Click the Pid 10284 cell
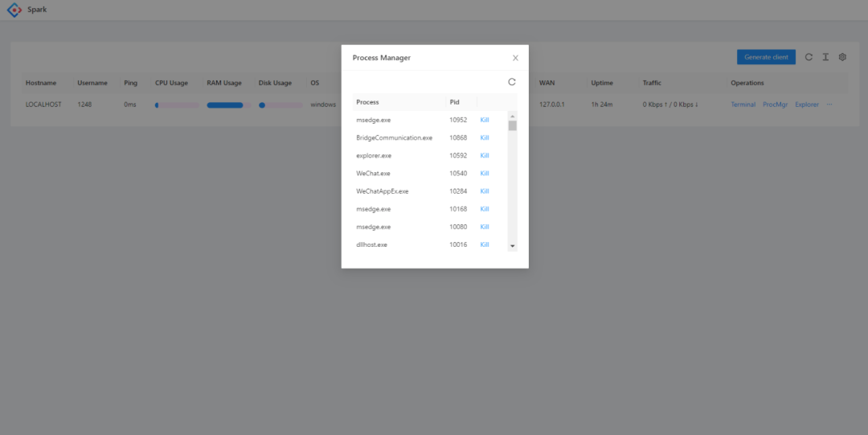Screen dimensions: 868x435 pyautogui.click(x=458, y=191)
